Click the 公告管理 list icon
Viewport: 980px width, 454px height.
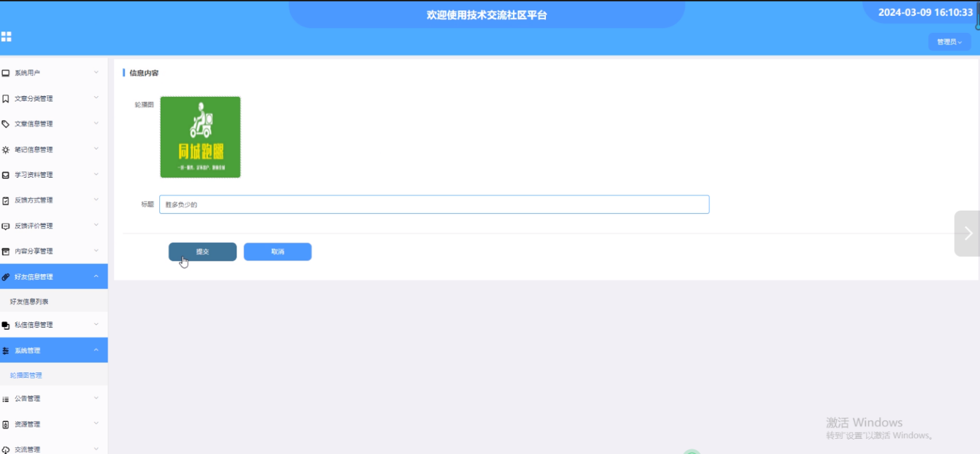(x=5, y=398)
